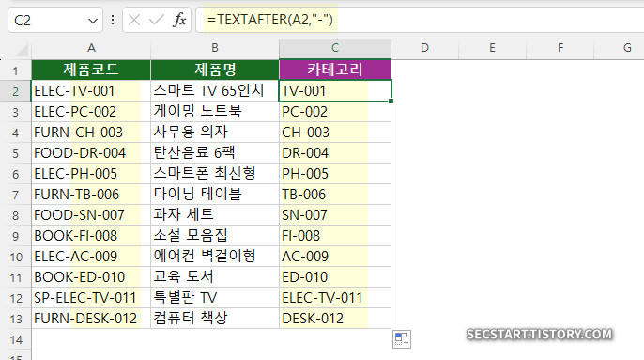The height and width of the screenshot is (360, 644).
Task: Select cell ELEC-AC-009
Action: 91,257
